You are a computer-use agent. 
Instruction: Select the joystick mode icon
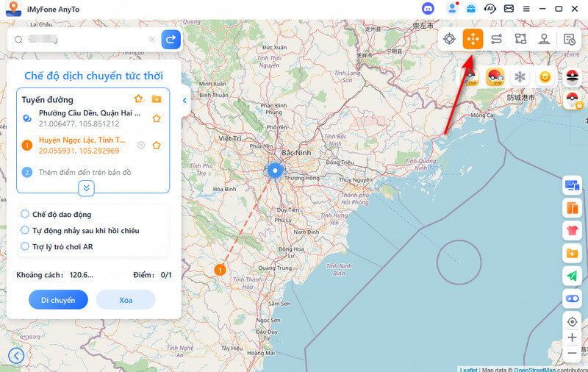(545, 39)
